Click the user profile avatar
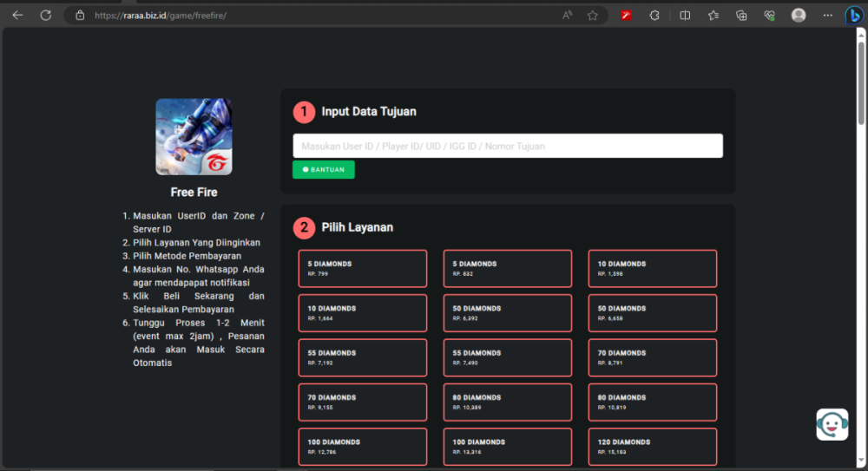The height and width of the screenshot is (471, 868). 799,15
